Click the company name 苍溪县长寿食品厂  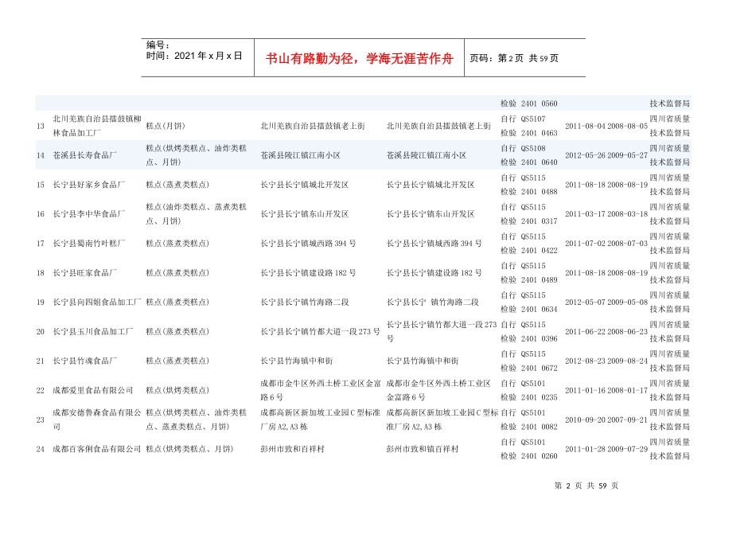click(x=85, y=155)
